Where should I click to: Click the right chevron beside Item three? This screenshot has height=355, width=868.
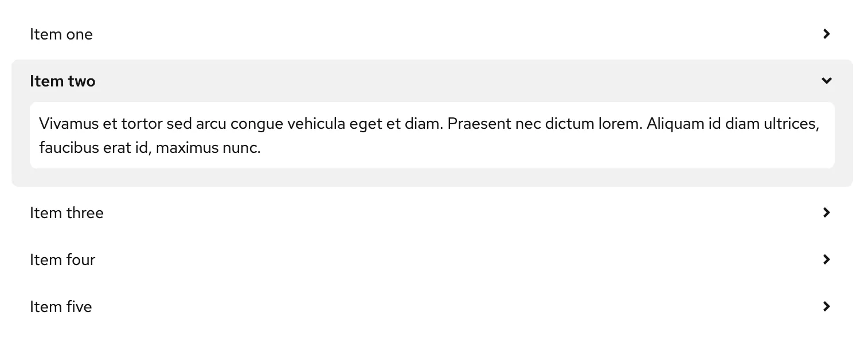click(826, 212)
